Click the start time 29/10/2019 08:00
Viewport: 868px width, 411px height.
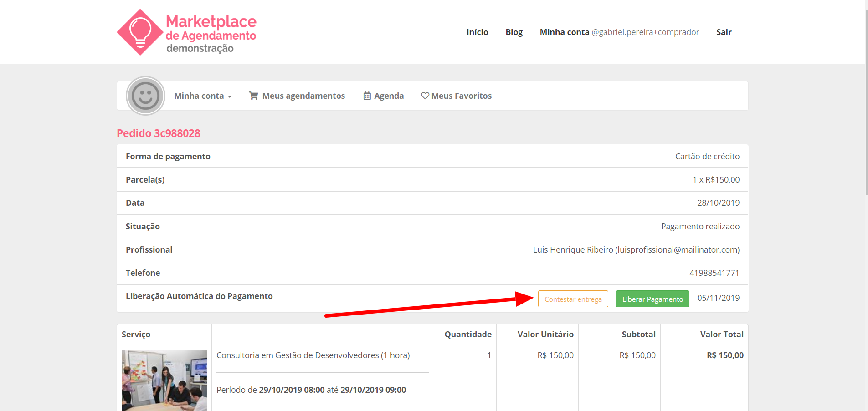coord(292,390)
